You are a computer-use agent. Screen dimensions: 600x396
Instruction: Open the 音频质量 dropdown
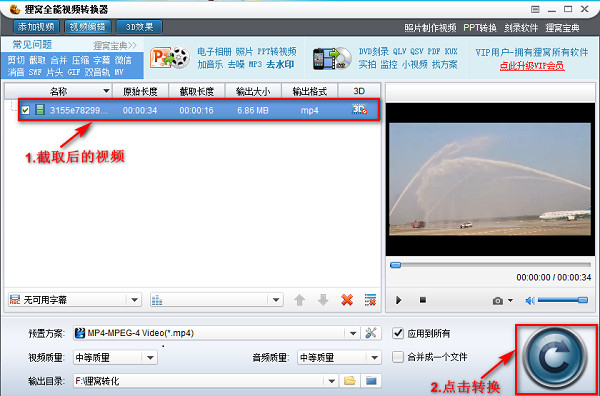pyautogui.click(x=374, y=358)
